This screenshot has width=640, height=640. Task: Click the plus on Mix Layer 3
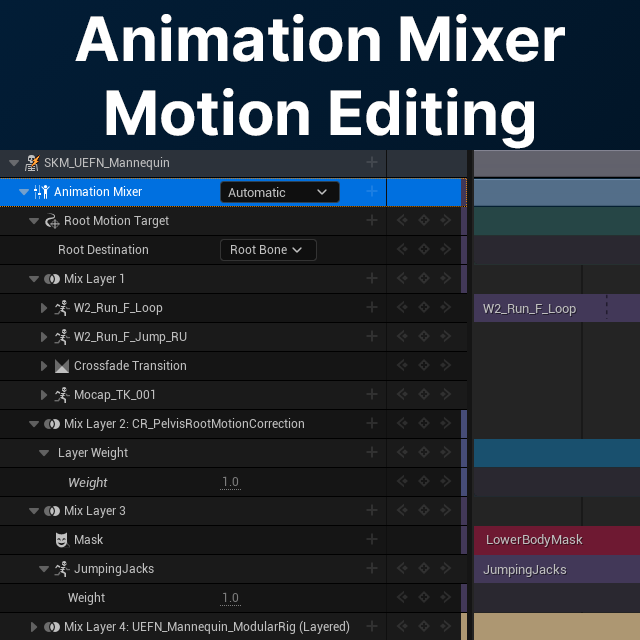(371, 510)
